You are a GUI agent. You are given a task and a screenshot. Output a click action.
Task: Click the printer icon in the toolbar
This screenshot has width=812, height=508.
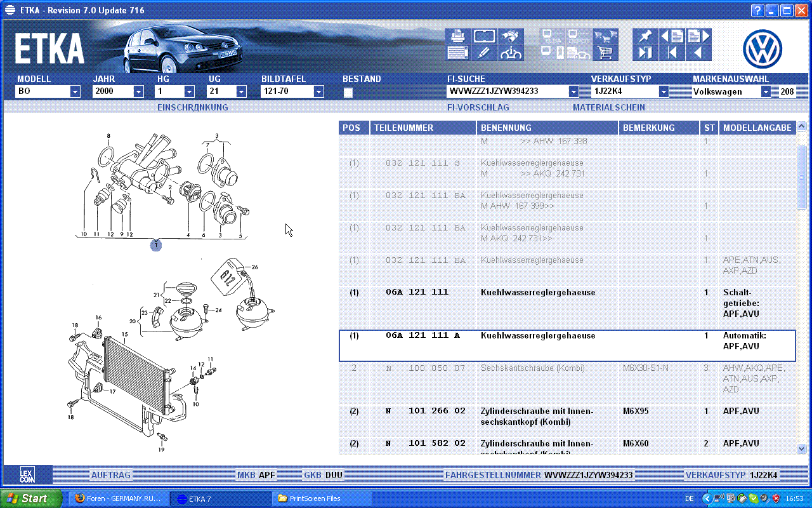457,37
